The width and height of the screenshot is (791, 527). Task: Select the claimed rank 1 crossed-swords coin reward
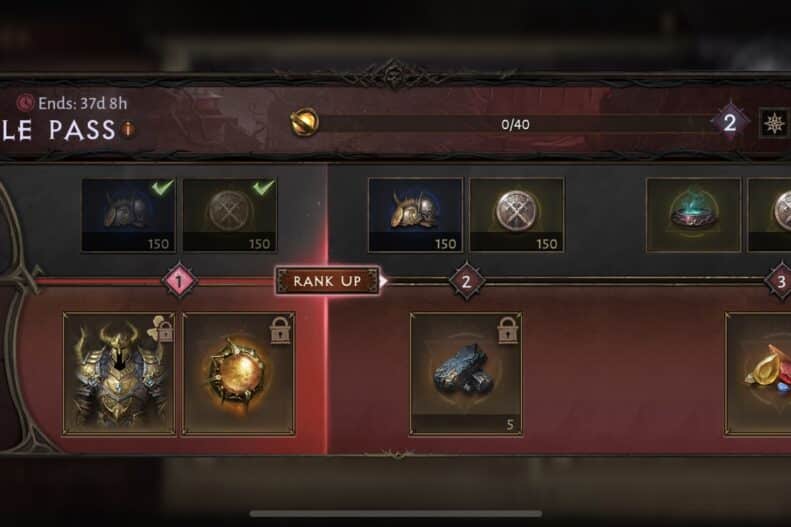coord(230,215)
